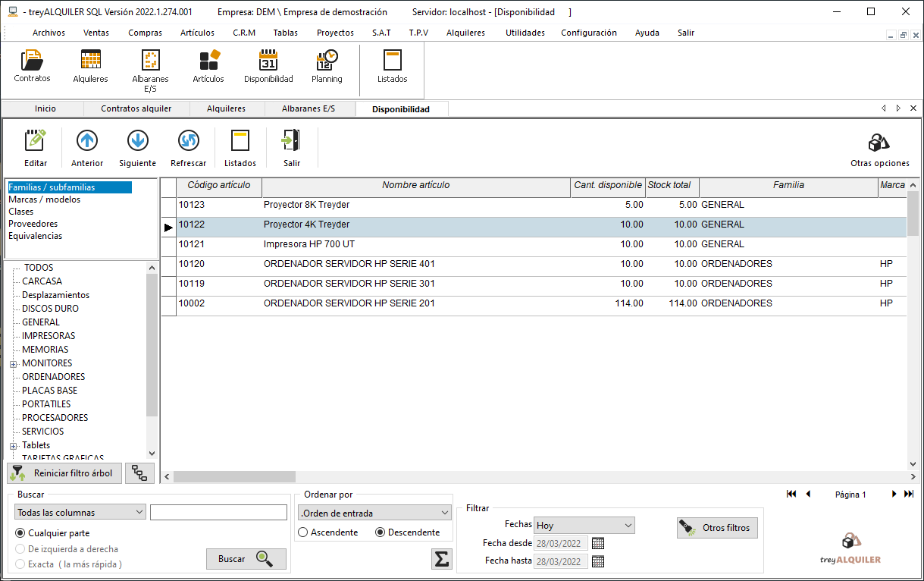
Task: Switch to the Inicio tab
Action: pyautogui.click(x=45, y=108)
